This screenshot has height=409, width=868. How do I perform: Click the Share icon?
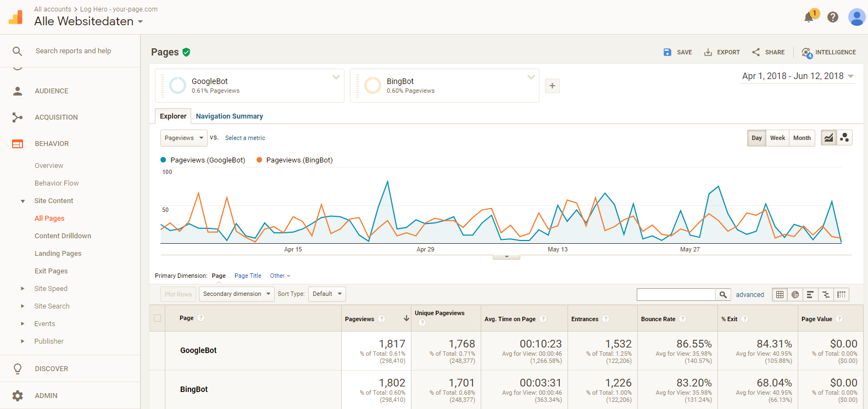(756, 52)
